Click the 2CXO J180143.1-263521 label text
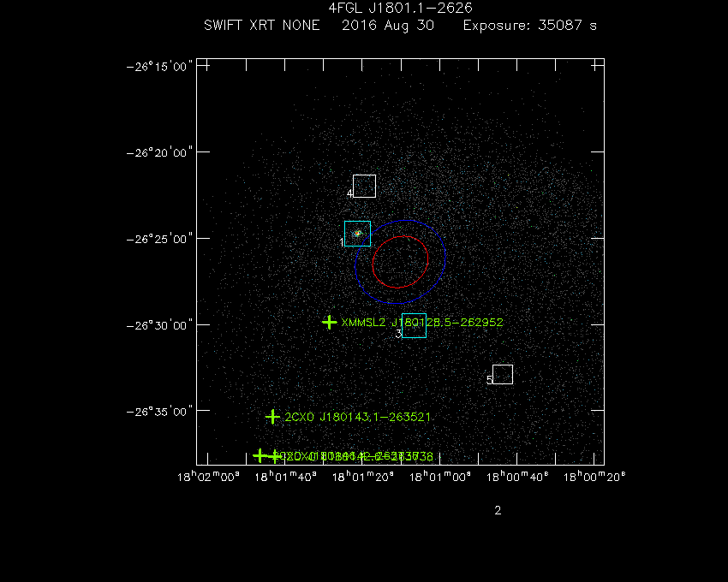Image resolution: width=728 pixels, height=582 pixels. coord(357,417)
